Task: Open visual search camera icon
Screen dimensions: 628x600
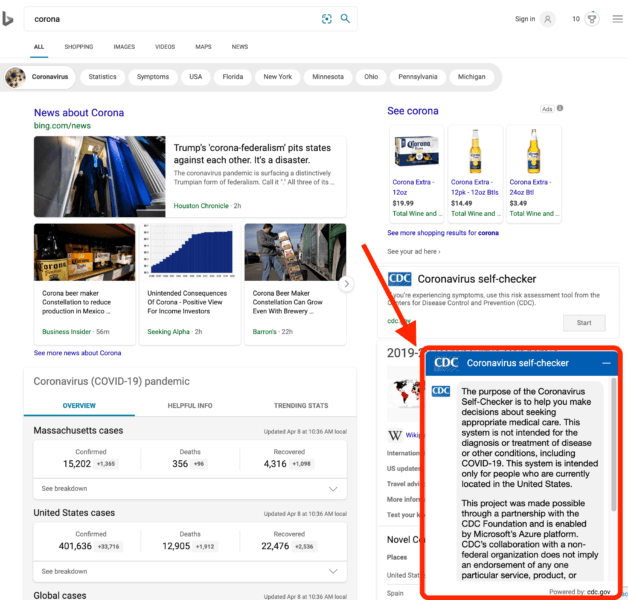Action: (x=326, y=19)
